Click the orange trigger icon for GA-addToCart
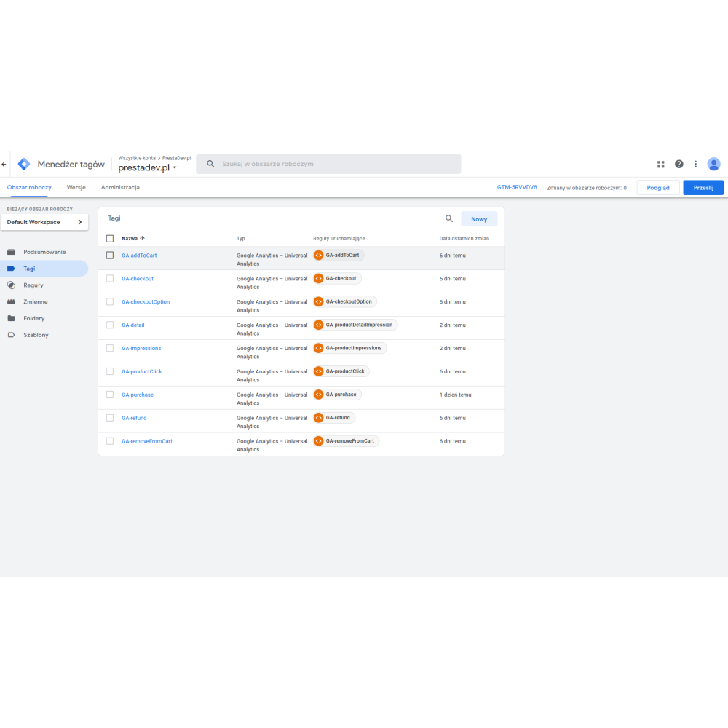 point(319,256)
